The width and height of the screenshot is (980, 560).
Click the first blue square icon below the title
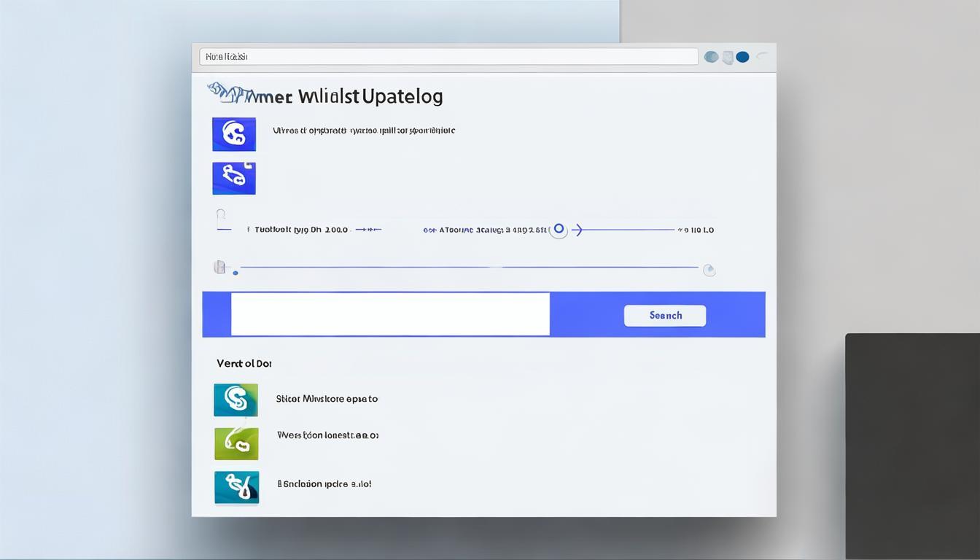point(233,134)
